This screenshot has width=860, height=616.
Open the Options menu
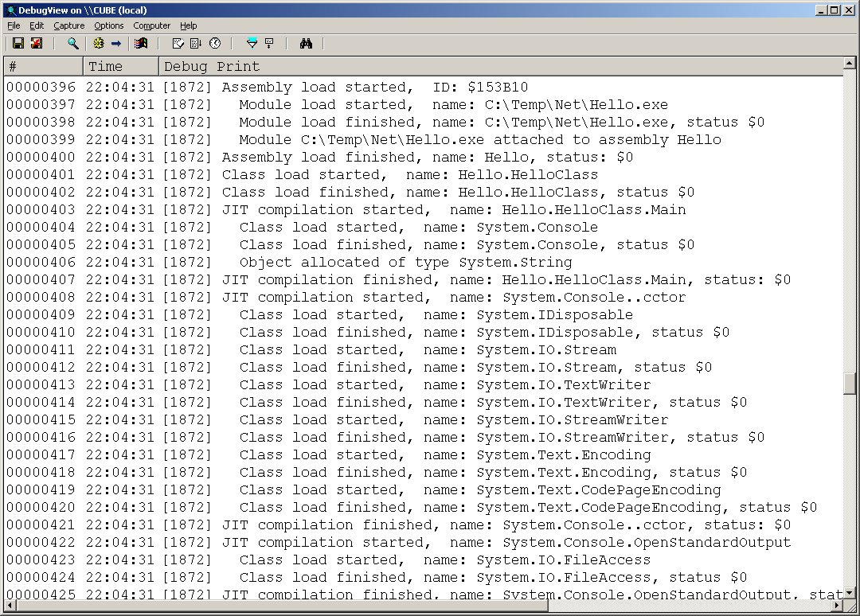tap(108, 25)
